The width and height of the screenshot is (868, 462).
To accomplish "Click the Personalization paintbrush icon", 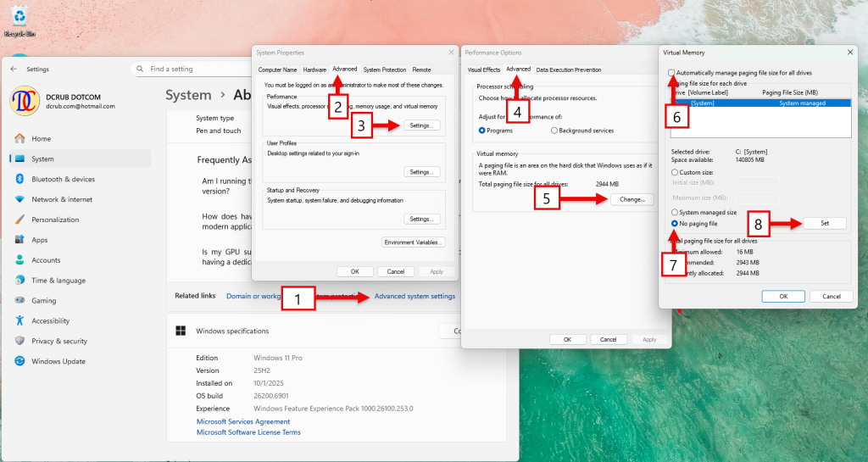I will coord(20,219).
